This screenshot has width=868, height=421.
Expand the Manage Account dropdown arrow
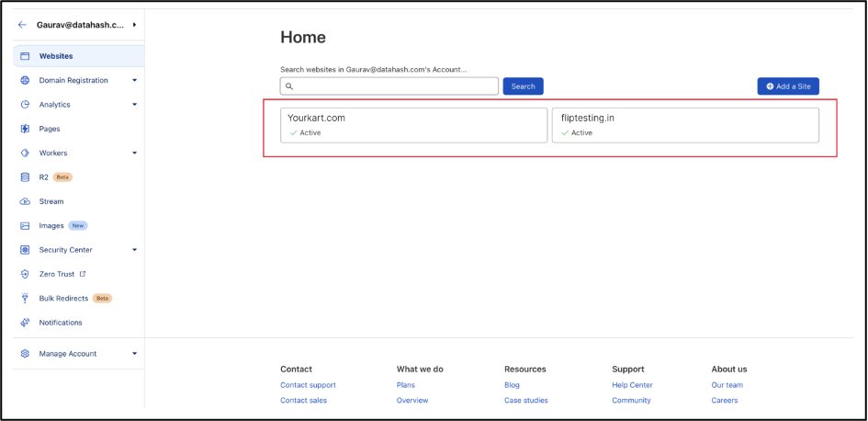click(134, 353)
